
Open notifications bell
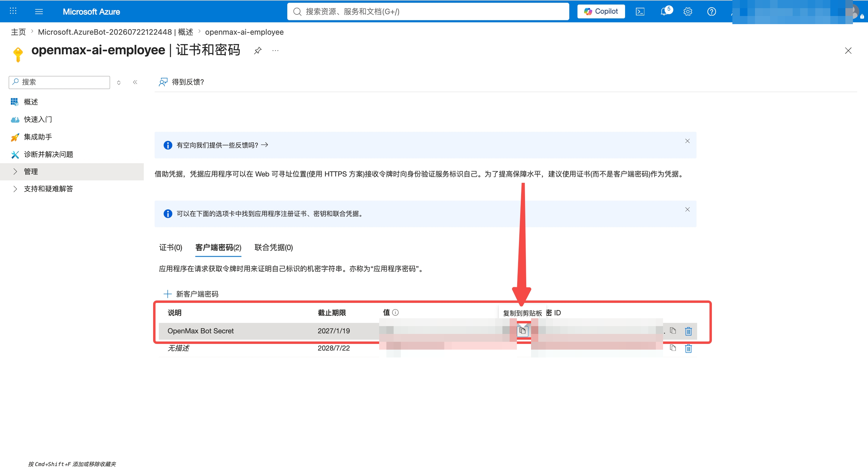664,11
